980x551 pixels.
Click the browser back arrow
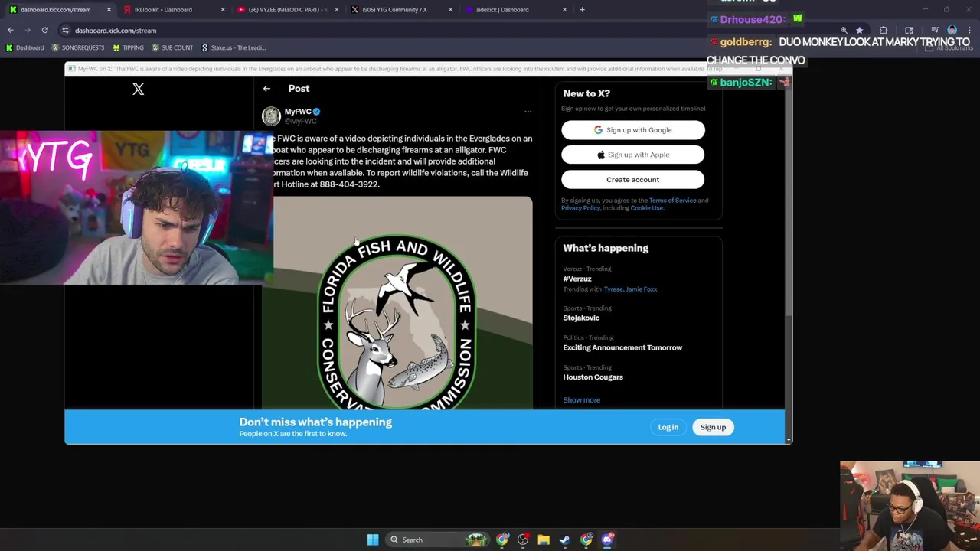coord(11,31)
